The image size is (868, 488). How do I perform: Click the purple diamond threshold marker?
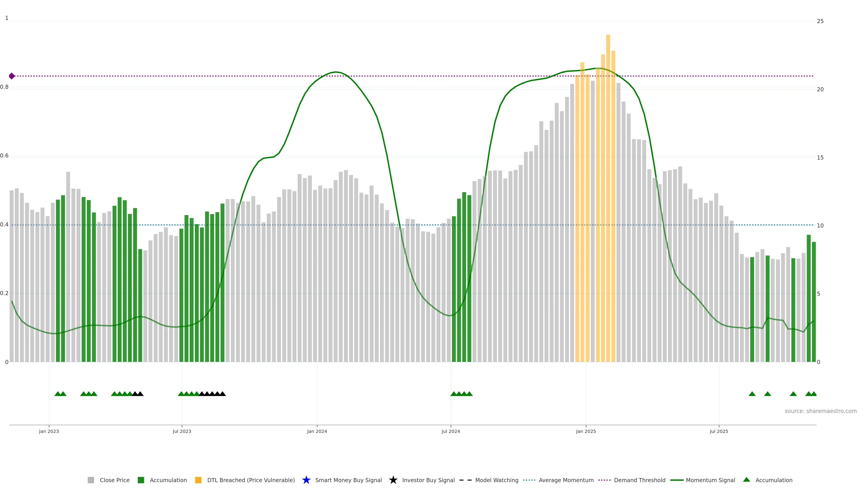12,76
